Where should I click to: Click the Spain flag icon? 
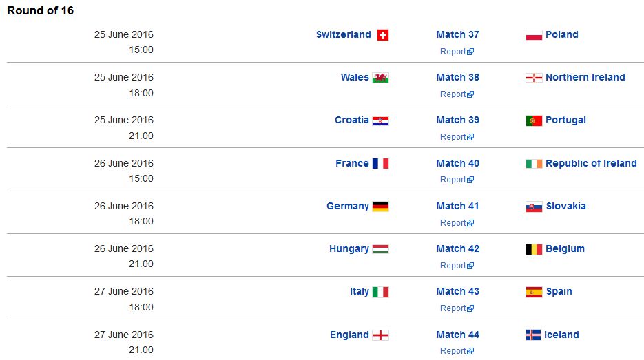pyautogui.click(x=534, y=292)
